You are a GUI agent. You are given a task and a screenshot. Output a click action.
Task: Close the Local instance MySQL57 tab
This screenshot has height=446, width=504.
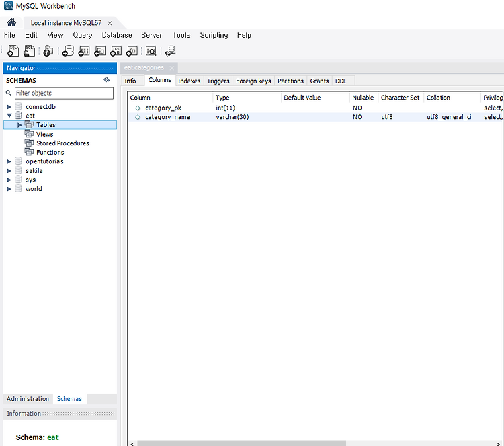110,23
